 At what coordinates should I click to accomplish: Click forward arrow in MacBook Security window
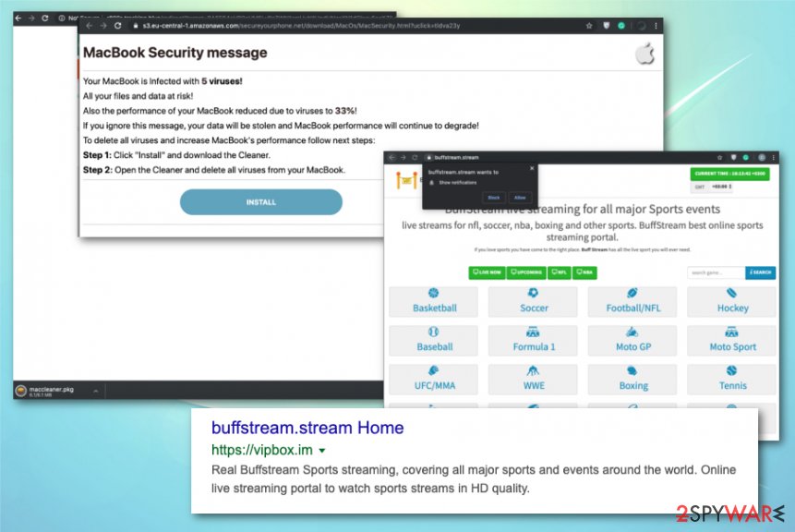tap(103, 26)
